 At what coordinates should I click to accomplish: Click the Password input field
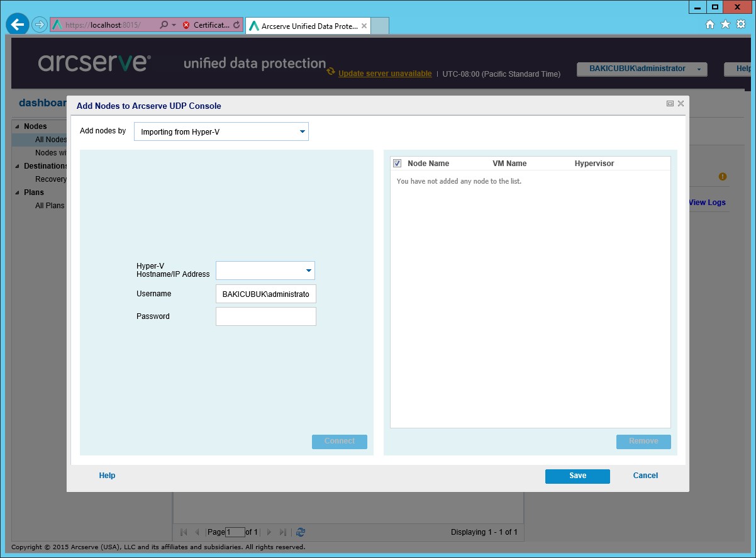tap(266, 316)
